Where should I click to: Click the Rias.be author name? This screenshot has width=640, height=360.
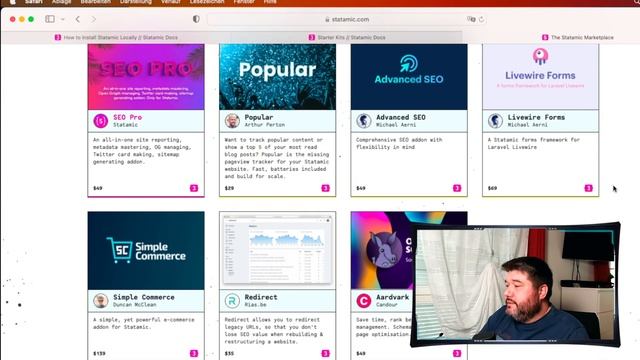(255, 305)
